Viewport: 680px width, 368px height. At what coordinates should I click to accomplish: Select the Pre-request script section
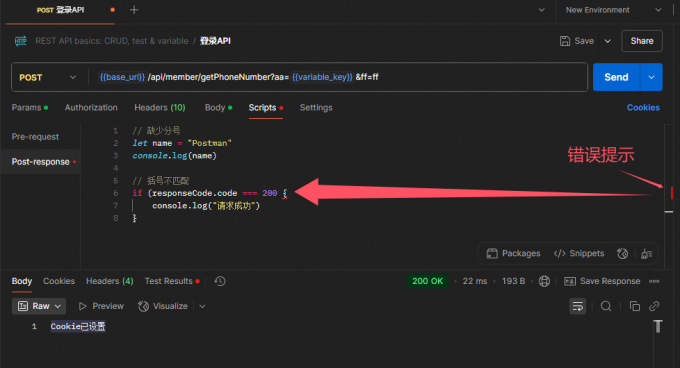(35, 137)
